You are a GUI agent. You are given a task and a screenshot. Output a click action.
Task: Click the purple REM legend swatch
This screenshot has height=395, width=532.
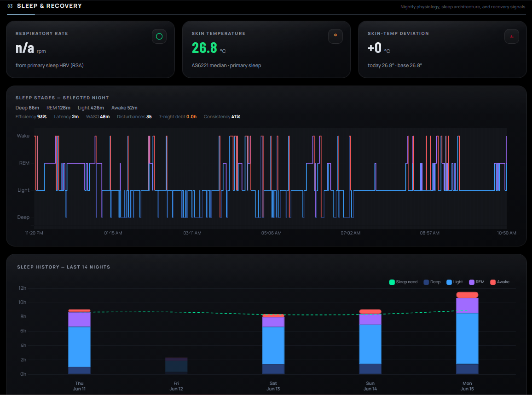472,282
